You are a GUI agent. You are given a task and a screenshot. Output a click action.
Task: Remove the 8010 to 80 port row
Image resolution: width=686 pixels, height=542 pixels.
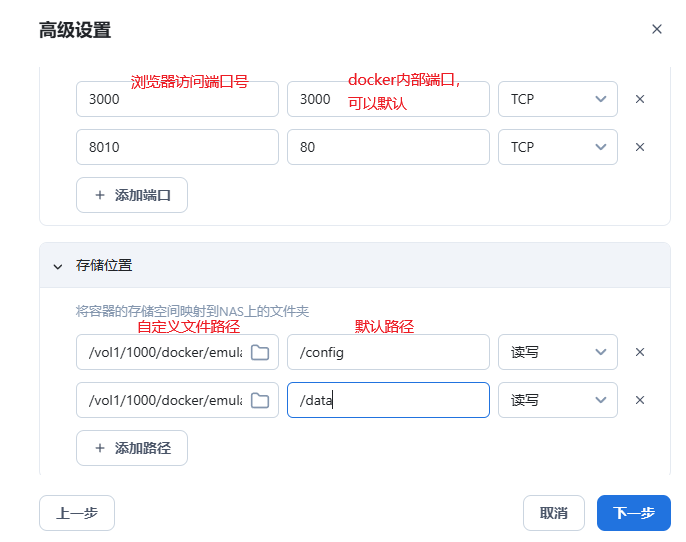pos(640,147)
